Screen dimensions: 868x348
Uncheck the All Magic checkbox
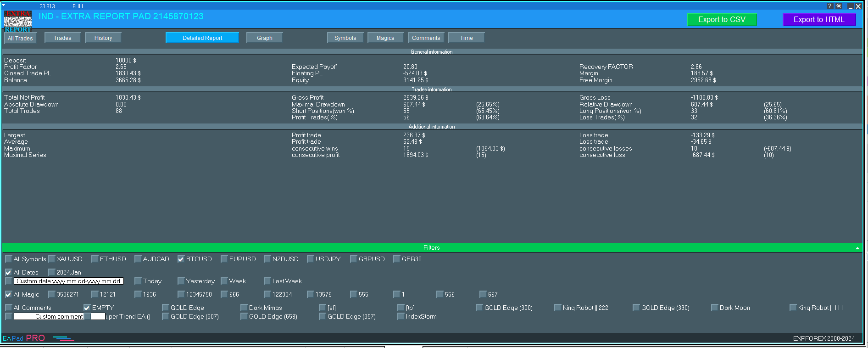[x=8, y=294]
